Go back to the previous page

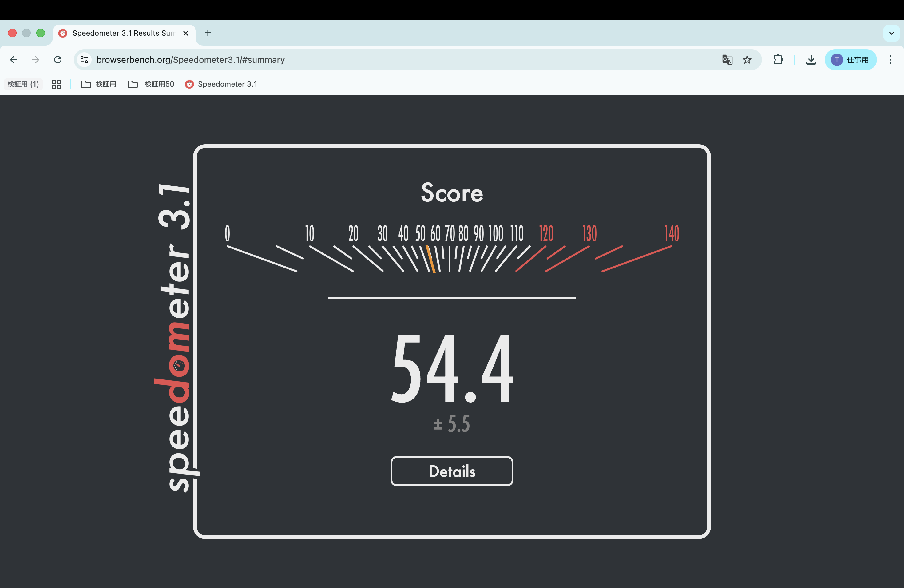point(14,60)
